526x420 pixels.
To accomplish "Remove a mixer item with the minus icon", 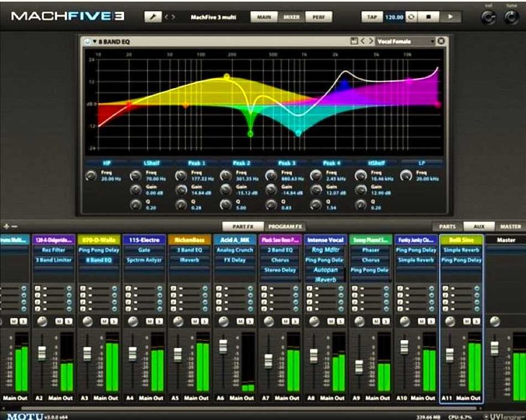I will pyautogui.click(x=14, y=226).
